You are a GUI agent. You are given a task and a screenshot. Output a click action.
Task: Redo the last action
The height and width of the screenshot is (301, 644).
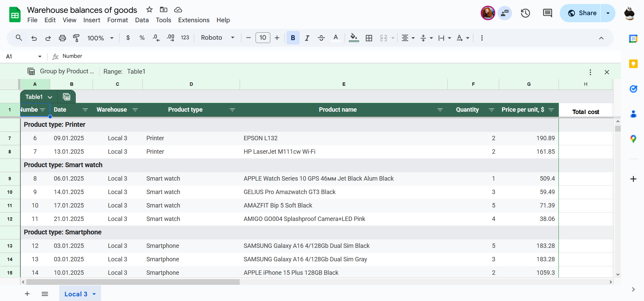(48, 38)
